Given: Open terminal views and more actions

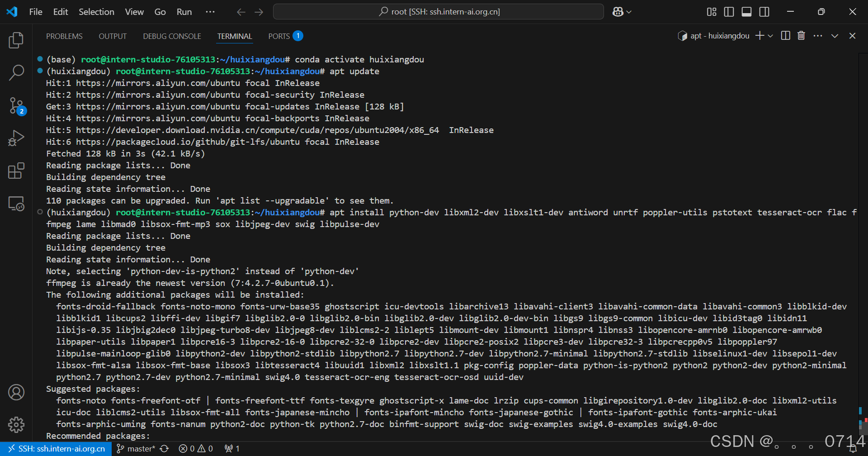Looking at the screenshot, I should 818,36.
